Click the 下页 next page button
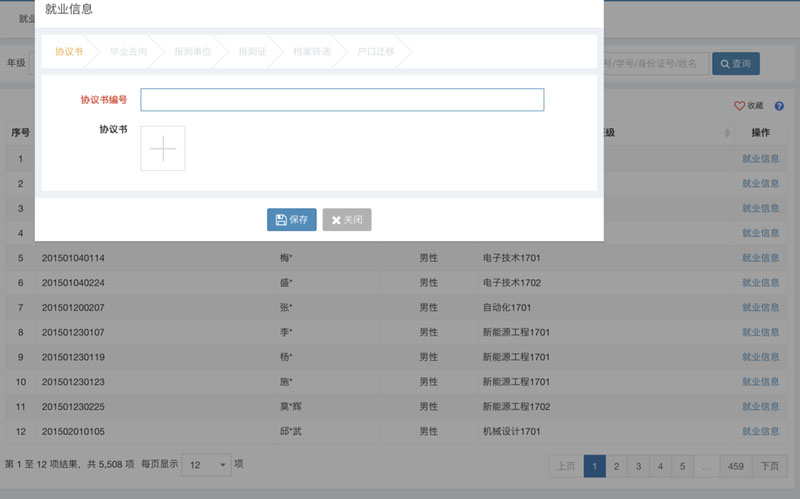Viewport: 800px width, 499px height. [768, 466]
